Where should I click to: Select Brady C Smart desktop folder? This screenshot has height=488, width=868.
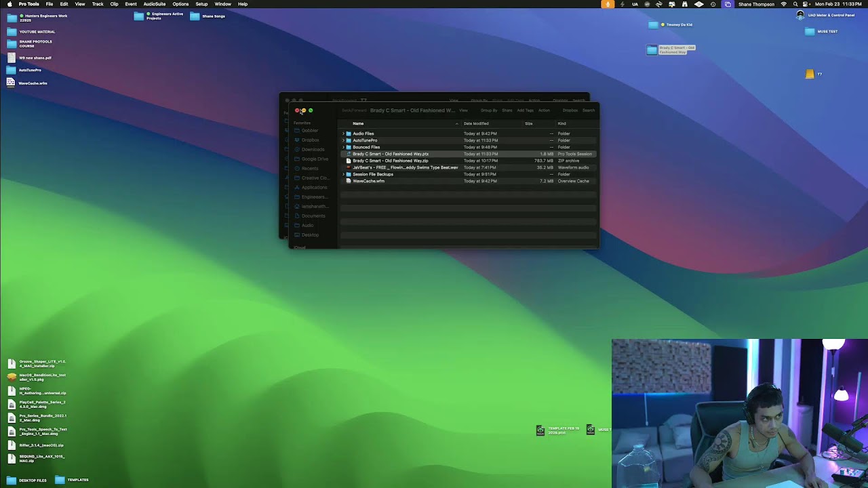click(671, 49)
